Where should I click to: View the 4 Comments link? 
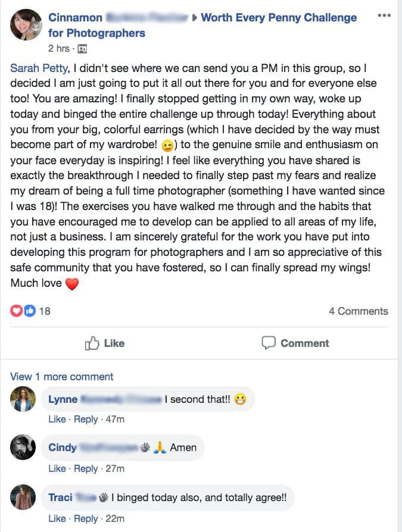[358, 311]
